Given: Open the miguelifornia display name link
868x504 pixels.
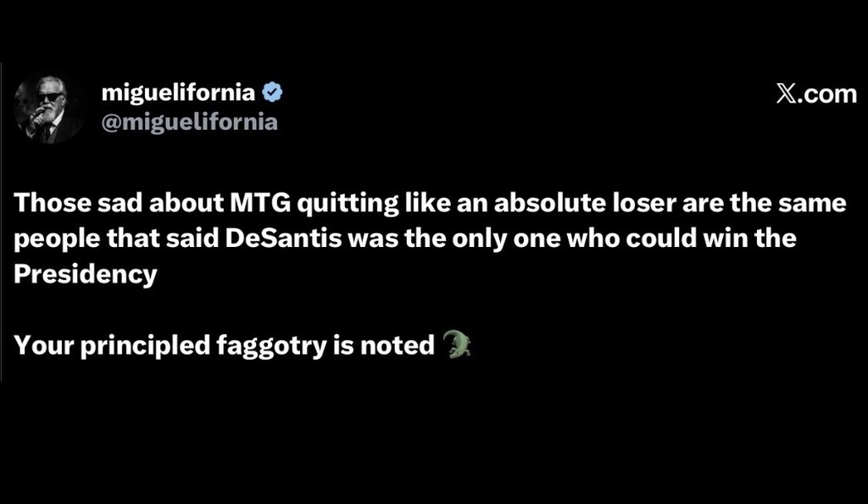Looking at the screenshot, I should [x=176, y=93].
